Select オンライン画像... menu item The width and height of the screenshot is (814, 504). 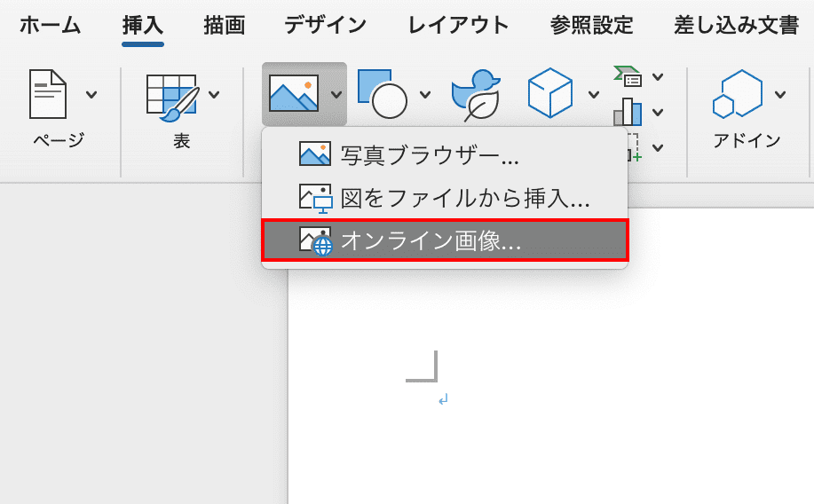[445, 240]
